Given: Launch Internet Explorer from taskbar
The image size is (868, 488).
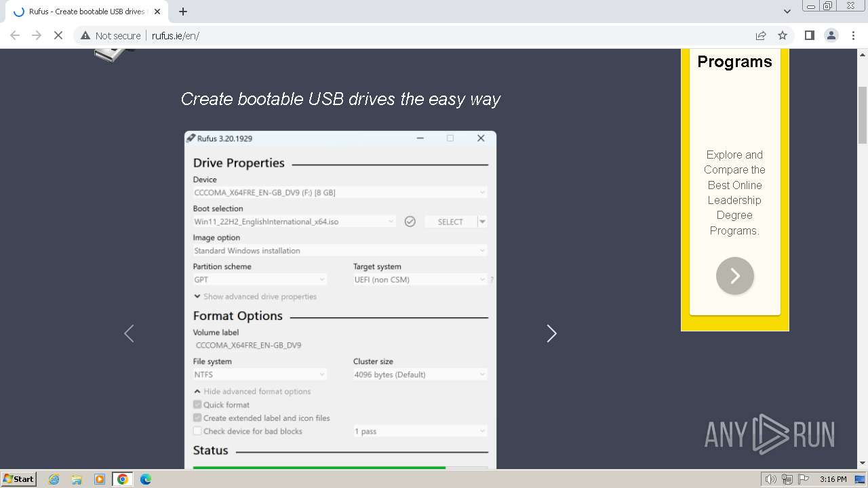Looking at the screenshot, I should (x=54, y=479).
